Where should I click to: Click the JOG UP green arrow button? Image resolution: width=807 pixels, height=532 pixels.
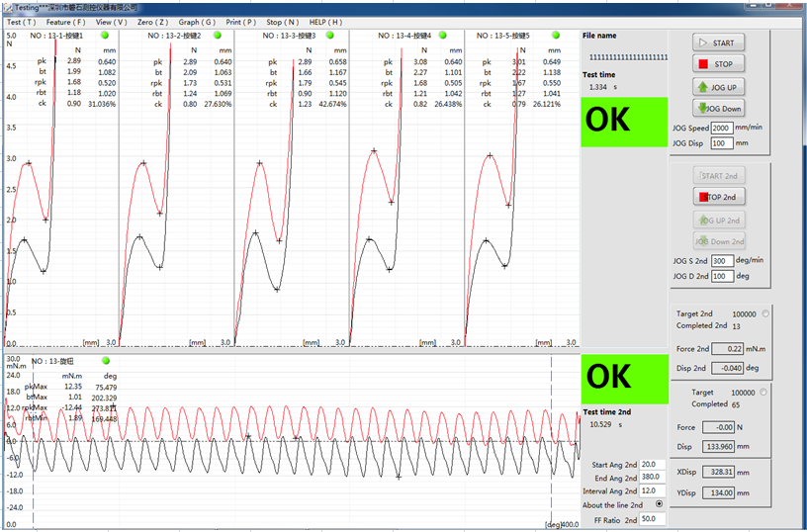pyautogui.click(x=719, y=87)
